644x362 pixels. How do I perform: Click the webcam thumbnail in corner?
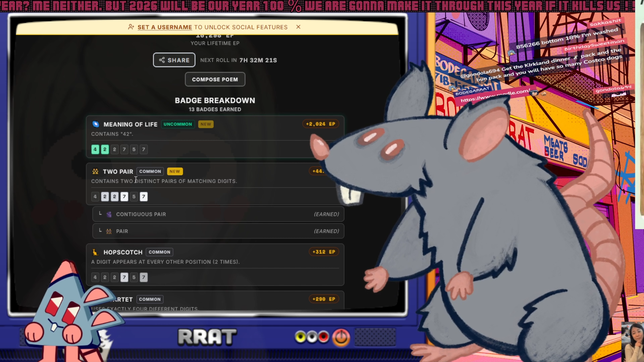[x=633, y=341]
